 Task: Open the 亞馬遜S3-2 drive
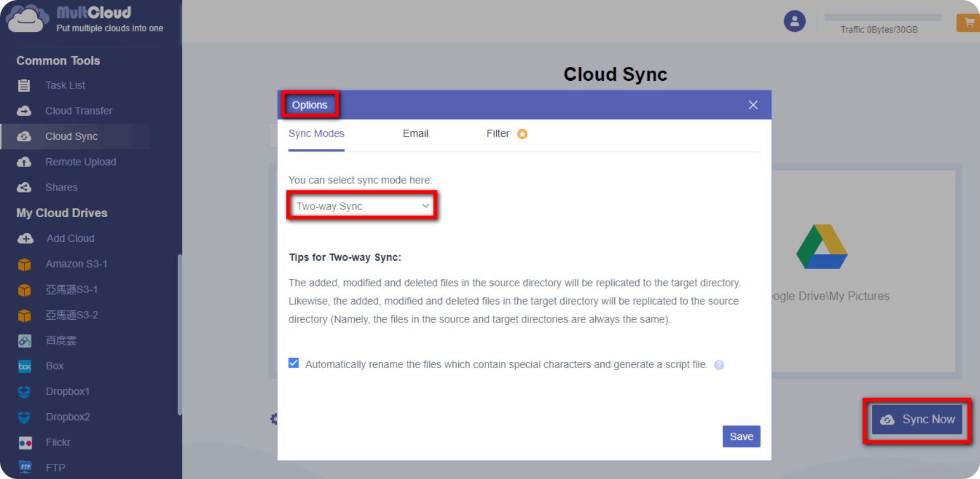71,315
